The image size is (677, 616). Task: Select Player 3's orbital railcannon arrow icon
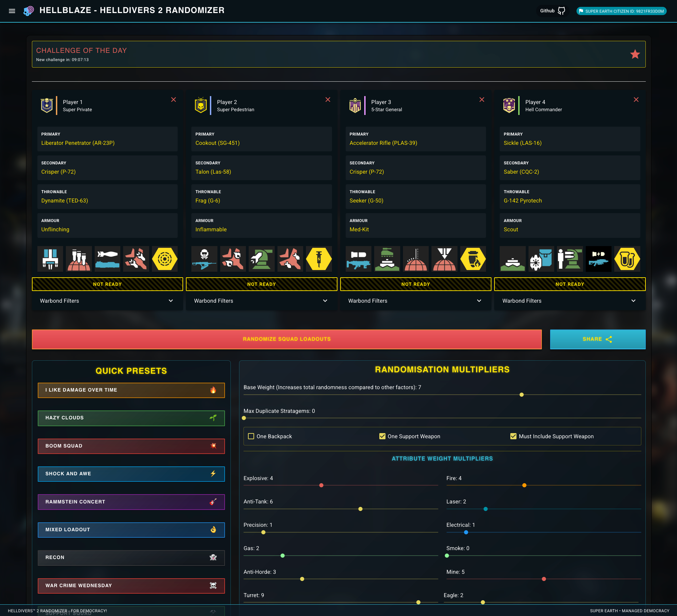click(x=444, y=259)
